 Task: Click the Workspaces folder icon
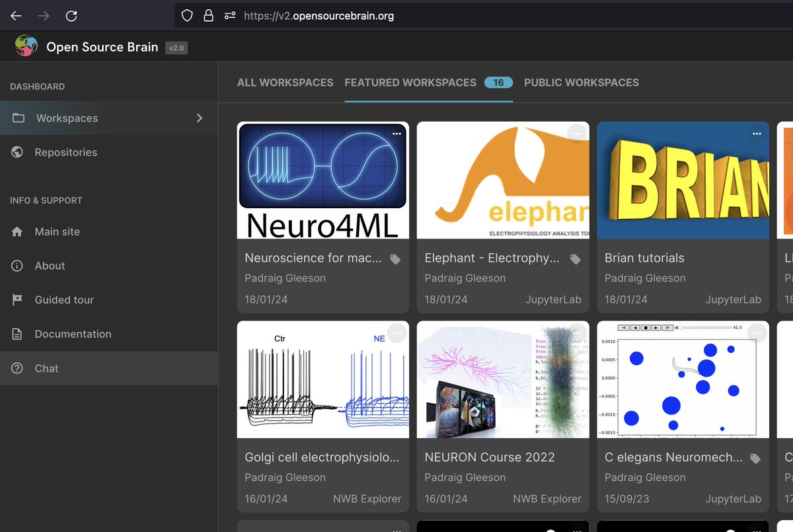point(19,118)
